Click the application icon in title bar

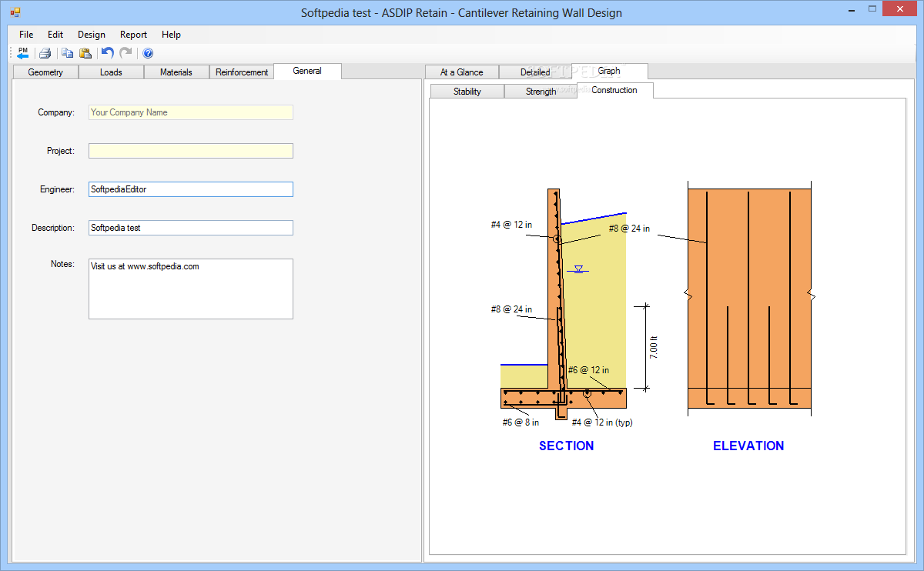point(15,12)
